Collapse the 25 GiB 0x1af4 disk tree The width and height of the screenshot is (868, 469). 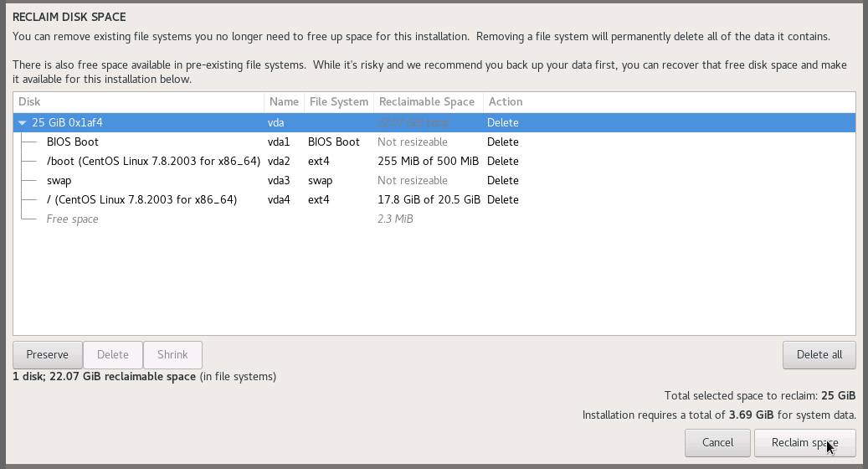(23, 123)
